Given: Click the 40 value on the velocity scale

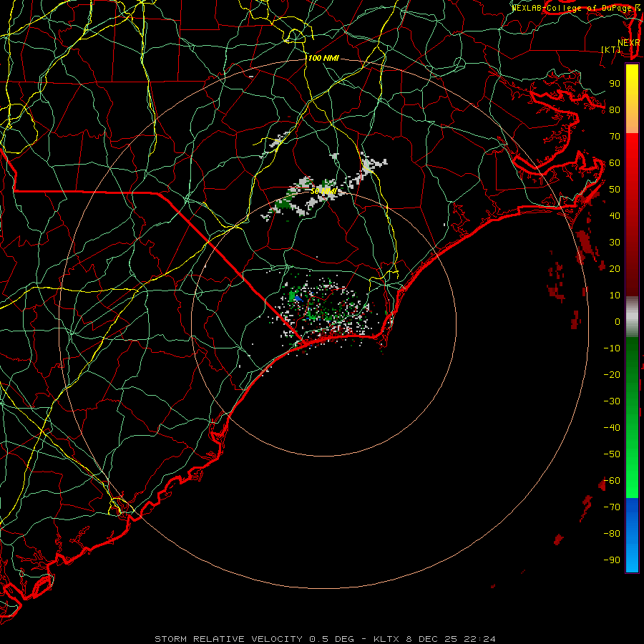Looking at the screenshot, I should [615, 215].
